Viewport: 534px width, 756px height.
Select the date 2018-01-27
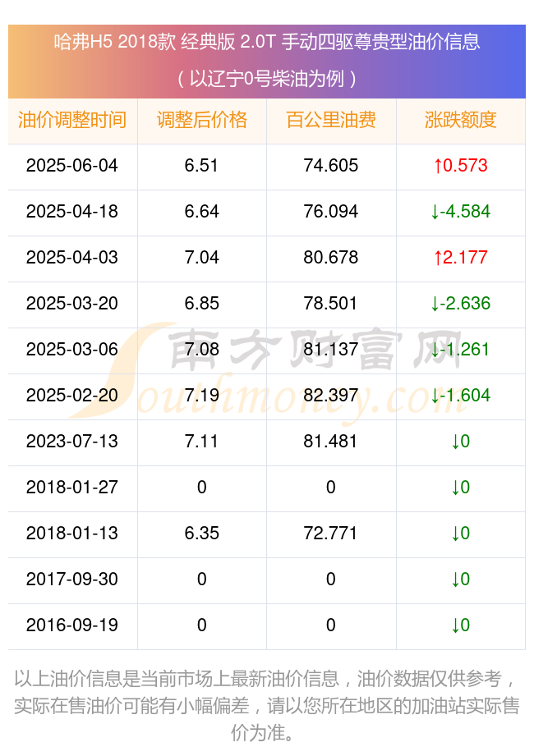click(x=71, y=488)
